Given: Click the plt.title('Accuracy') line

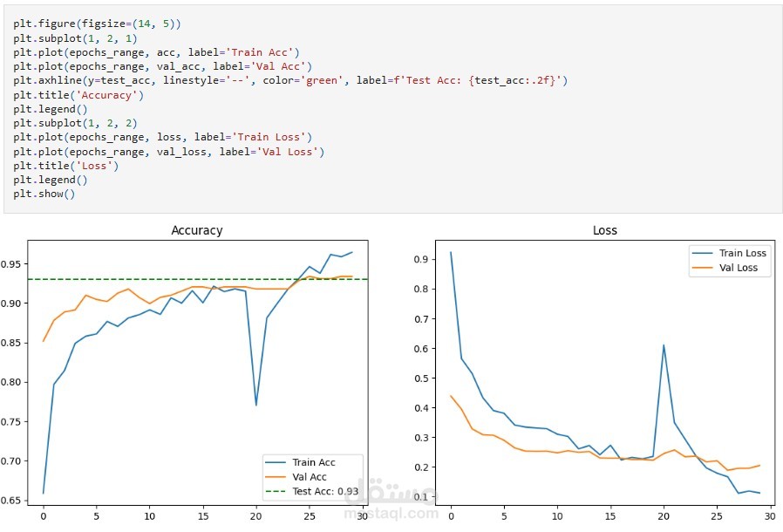Looking at the screenshot, I should (x=78, y=95).
